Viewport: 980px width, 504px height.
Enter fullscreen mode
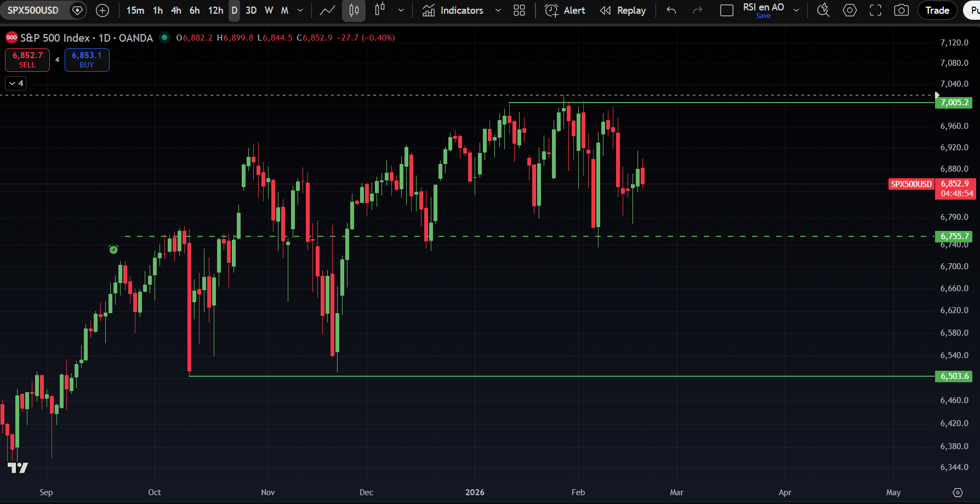click(875, 10)
